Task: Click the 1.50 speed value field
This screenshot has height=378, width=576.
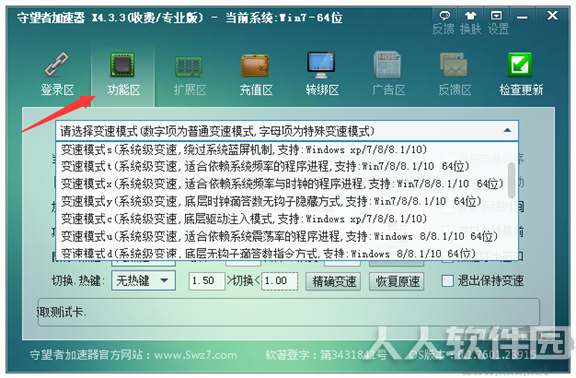Action: (206, 281)
